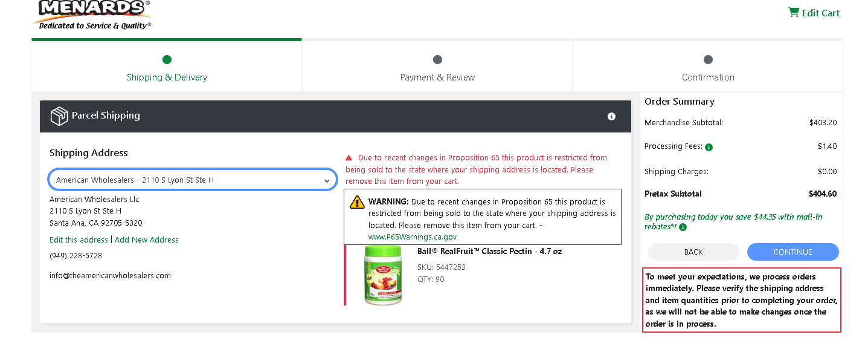Click the Menards logo
The width and height of the screenshot is (868, 346).
92,15
